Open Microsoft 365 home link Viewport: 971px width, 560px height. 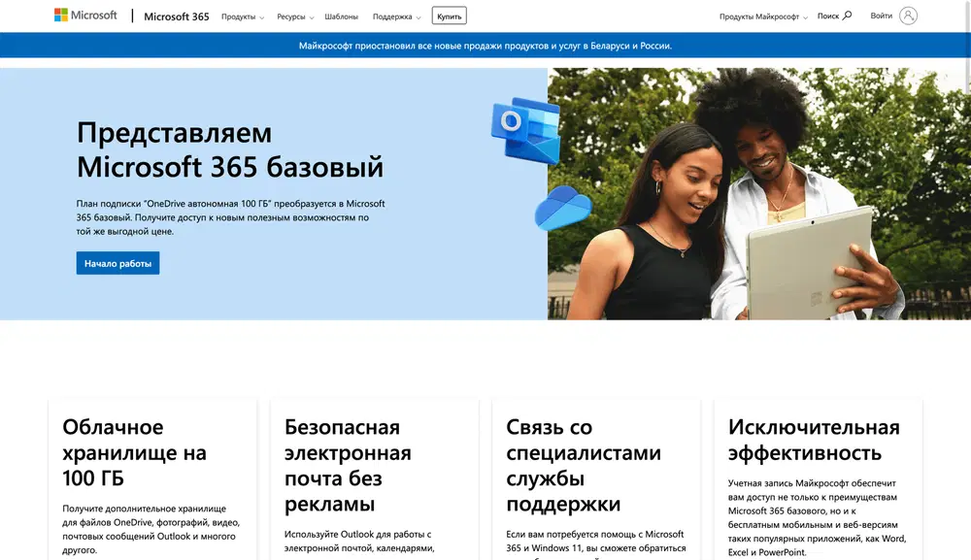click(177, 16)
